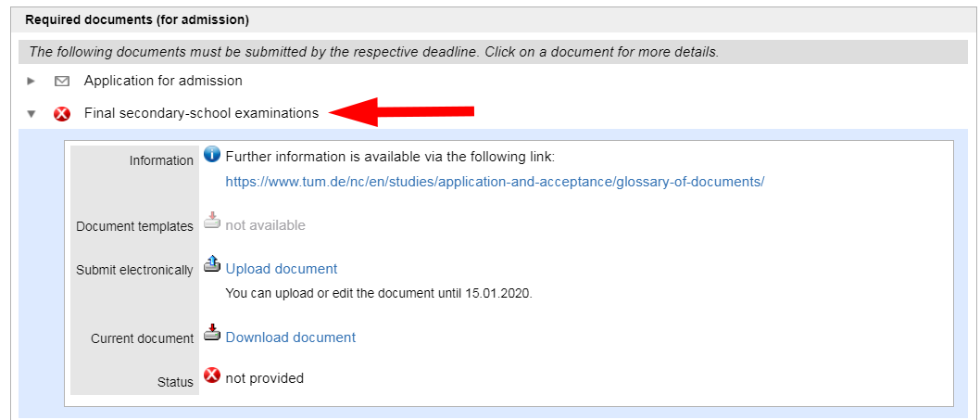This screenshot has height=420, width=980.
Task: Click red X icon beside Final secondary-school examinations
Action: pyautogui.click(x=62, y=114)
